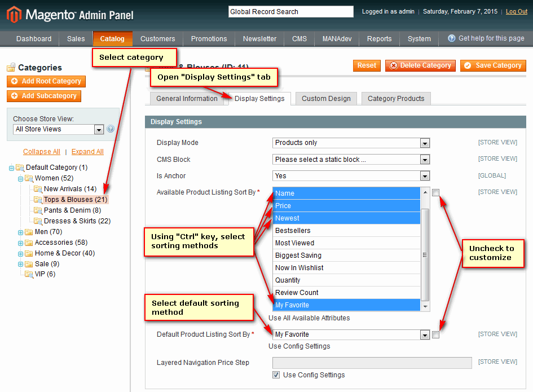Select Biggest Saving in the sort list
Viewport: 533px width, 392px height.
click(x=347, y=256)
